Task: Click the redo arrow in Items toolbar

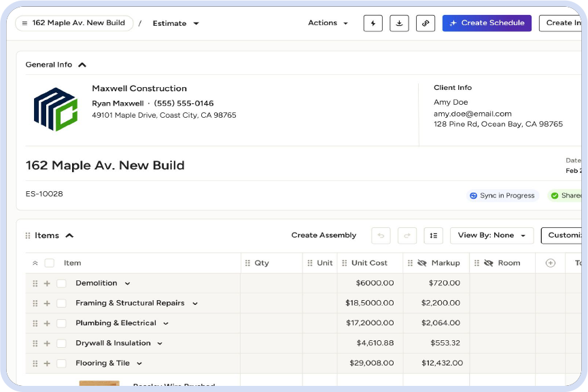Action: [x=407, y=235]
